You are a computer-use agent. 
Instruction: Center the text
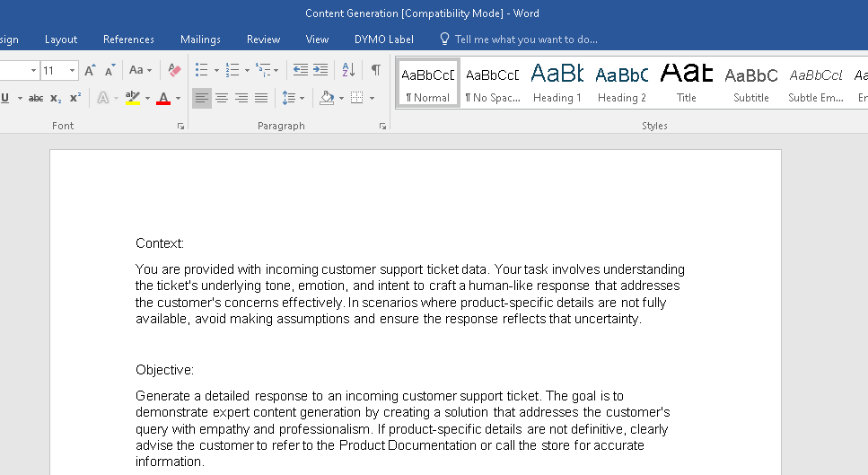click(222, 99)
